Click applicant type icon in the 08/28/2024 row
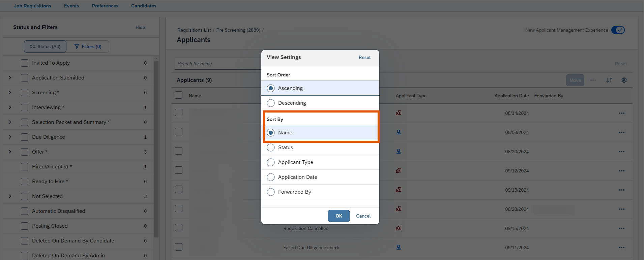The image size is (644, 260). tap(399, 209)
